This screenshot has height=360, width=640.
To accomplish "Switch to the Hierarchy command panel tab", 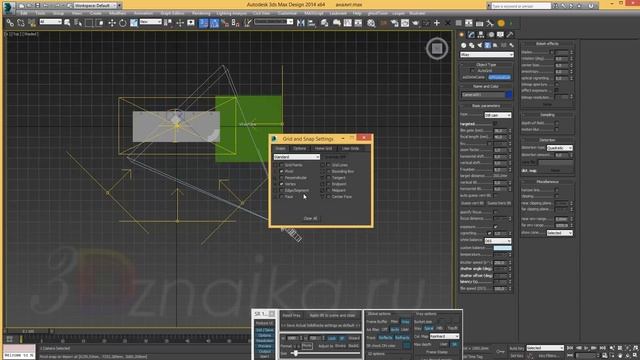I will 481,35.
